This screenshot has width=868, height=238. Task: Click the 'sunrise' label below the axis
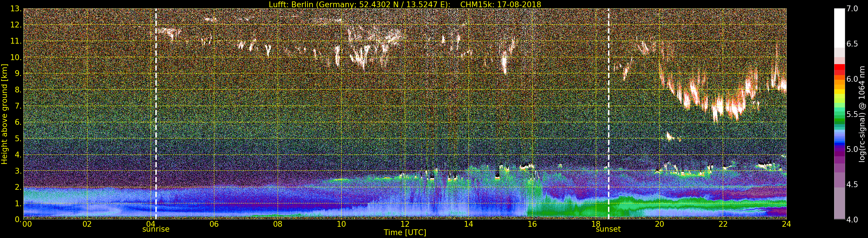click(156, 229)
